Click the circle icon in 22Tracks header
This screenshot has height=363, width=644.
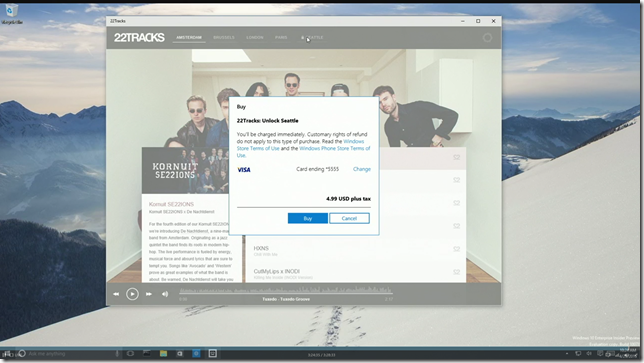coord(488,38)
